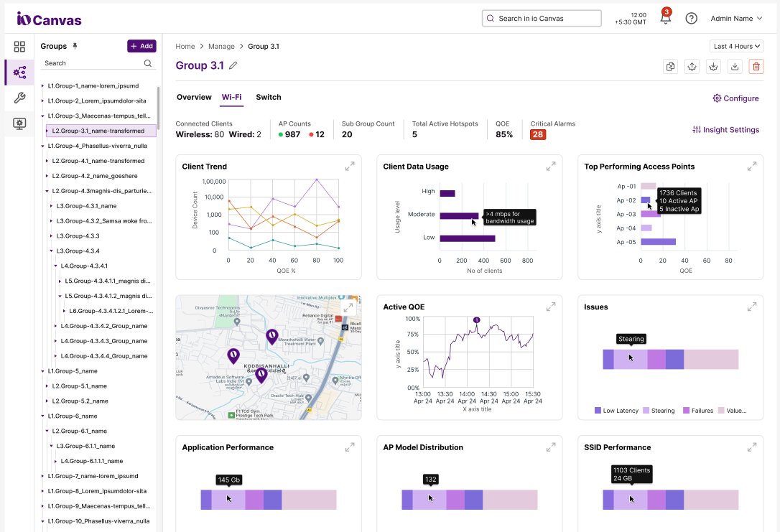Click the copy group icon

[x=670, y=66]
